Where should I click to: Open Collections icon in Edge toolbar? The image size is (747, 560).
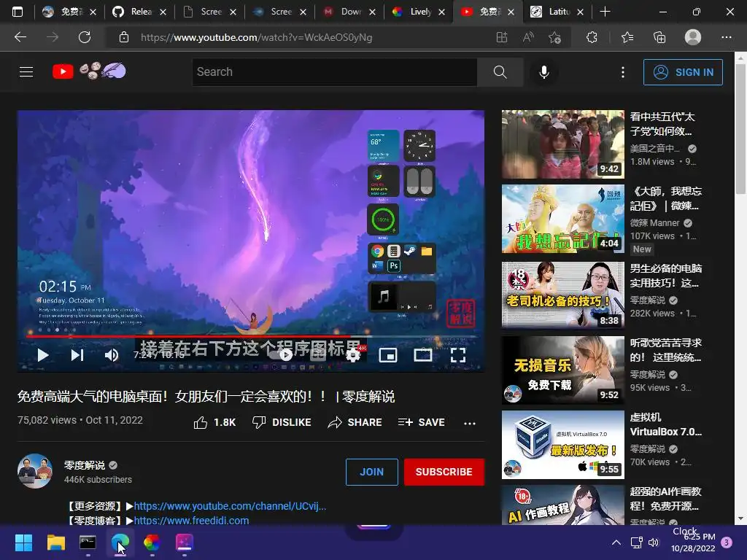tap(659, 37)
